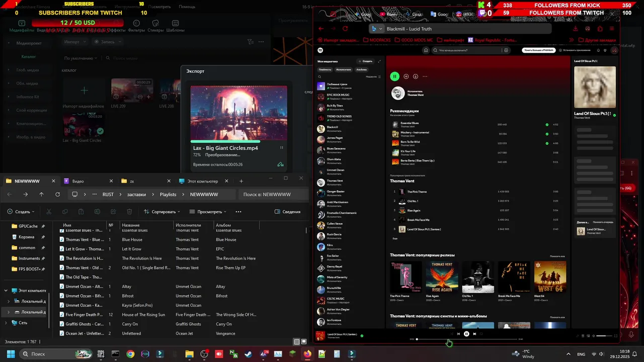Toggle the Плейлисты filter chip in Spotify
The height and width of the screenshot is (362, 644).
pos(325,69)
